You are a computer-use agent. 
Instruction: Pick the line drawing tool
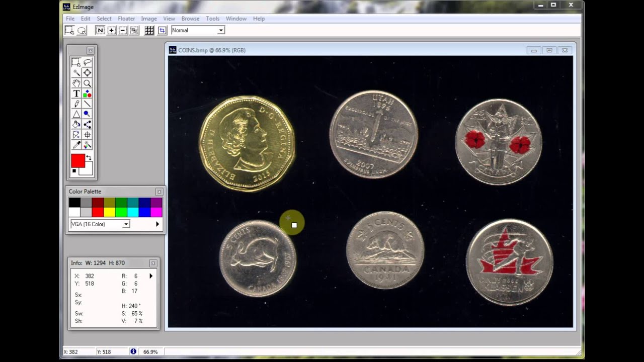tap(87, 104)
